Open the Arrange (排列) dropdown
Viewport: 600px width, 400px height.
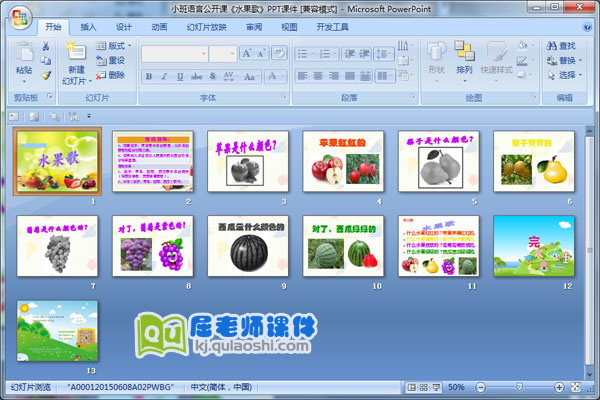[464, 61]
